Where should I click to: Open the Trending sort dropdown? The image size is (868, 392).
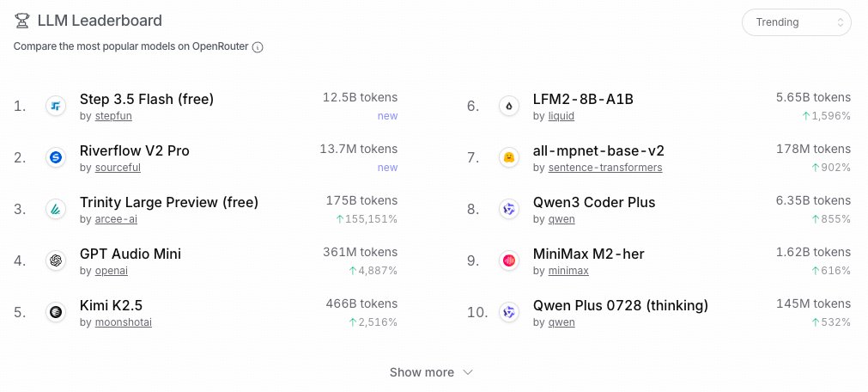coord(796,22)
